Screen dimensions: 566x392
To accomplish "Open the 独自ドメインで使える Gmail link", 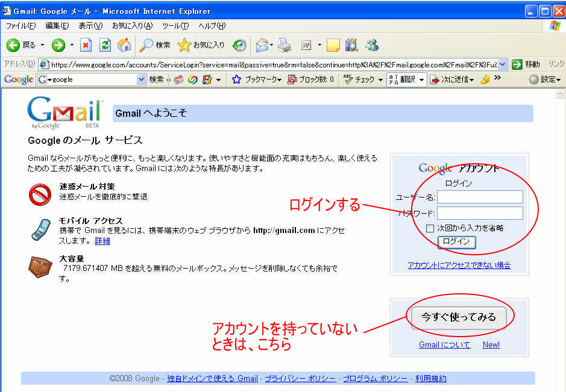I will (212, 379).
